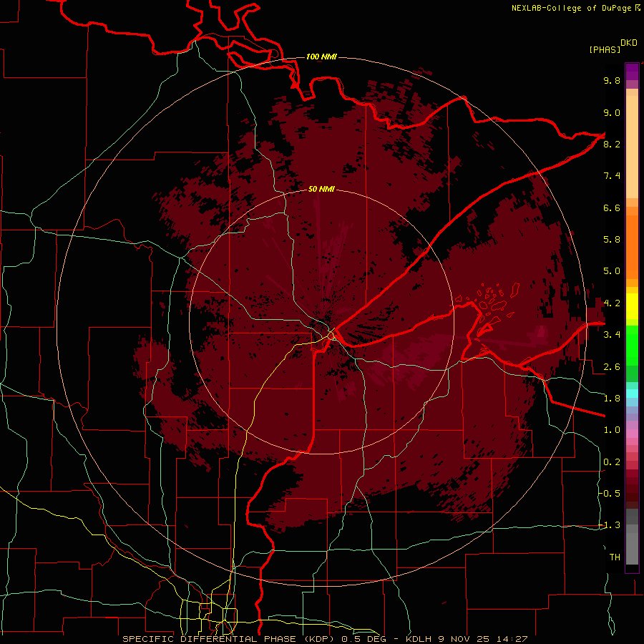Pick the pink swatch in the color bar
The image size is (644, 644).
coord(632,434)
